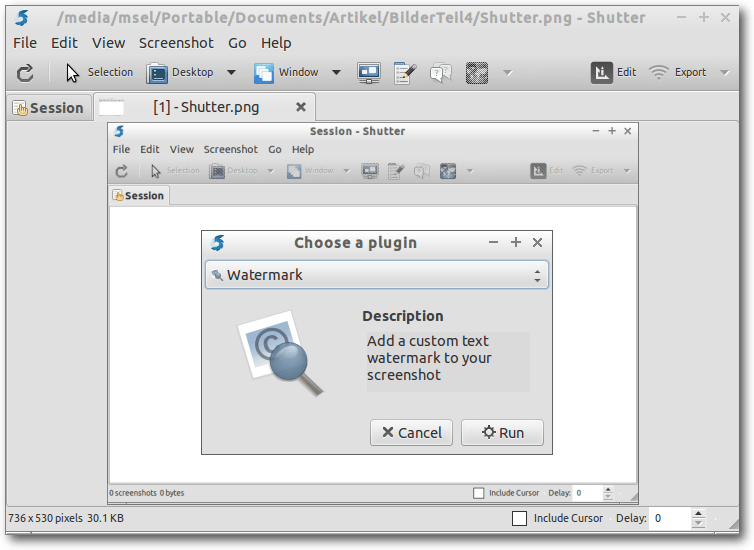Open the Go menu in main window
Viewport: 754px width, 550px height.
tap(237, 43)
